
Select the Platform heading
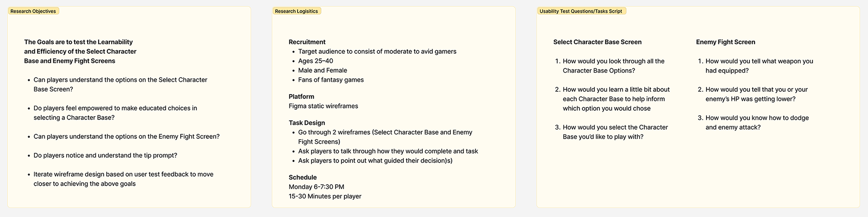[301, 97]
